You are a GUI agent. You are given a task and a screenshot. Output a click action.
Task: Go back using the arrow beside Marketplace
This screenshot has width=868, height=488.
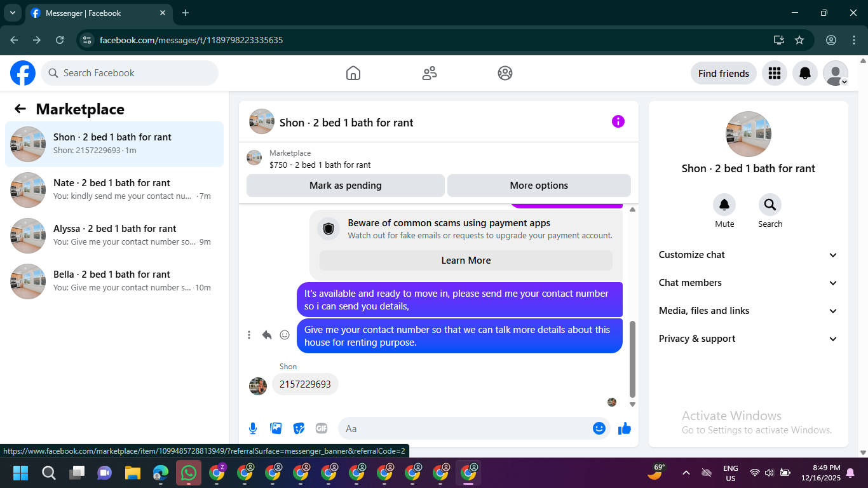(20, 109)
